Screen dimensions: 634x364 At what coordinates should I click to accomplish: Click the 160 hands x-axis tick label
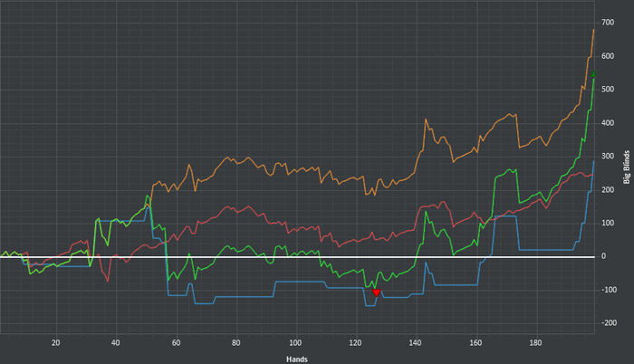pyautogui.click(x=475, y=342)
